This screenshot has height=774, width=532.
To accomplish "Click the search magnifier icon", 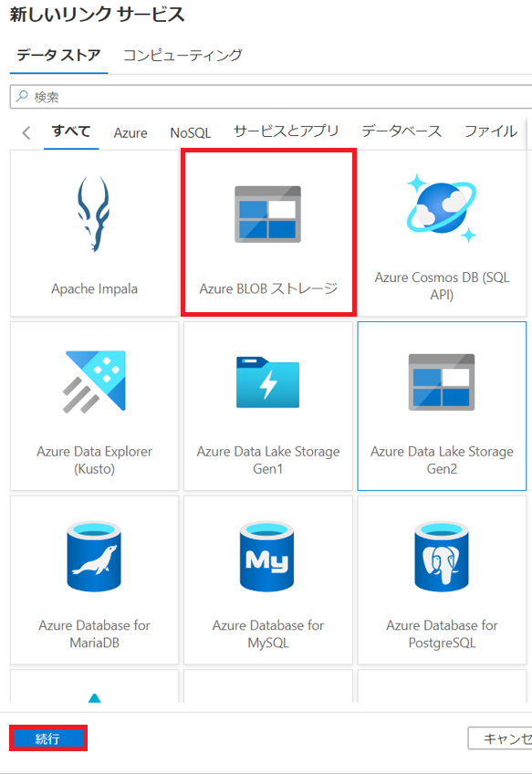I will point(22,96).
